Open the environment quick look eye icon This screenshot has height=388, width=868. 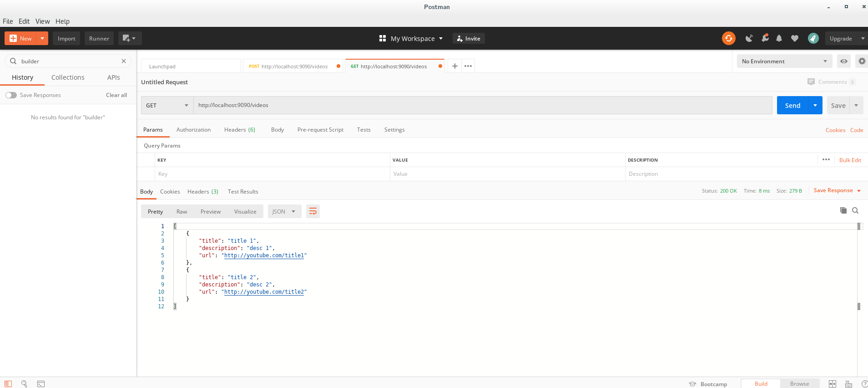click(x=843, y=61)
